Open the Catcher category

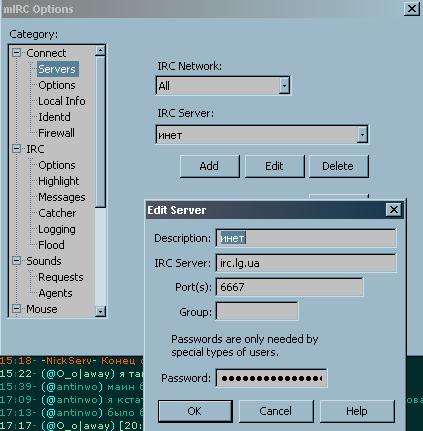click(57, 213)
